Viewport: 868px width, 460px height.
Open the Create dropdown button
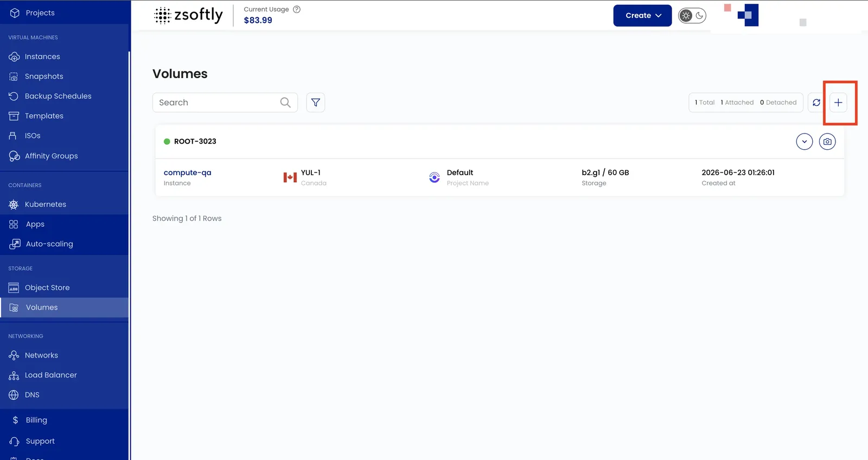(x=642, y=16)
